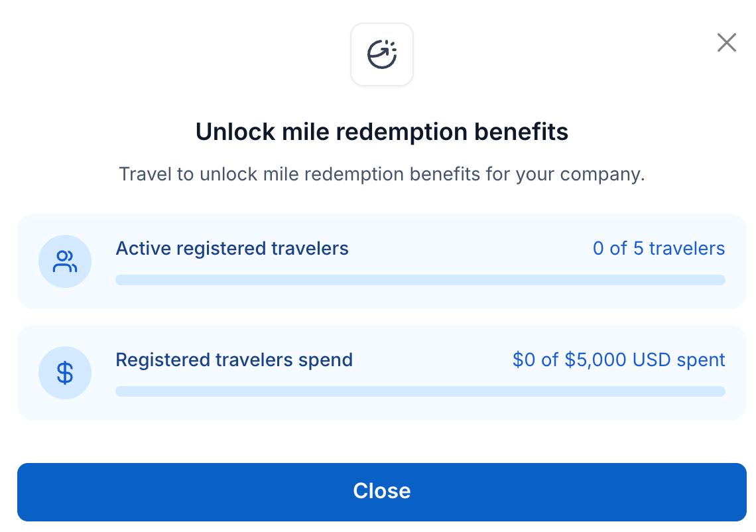The image size is (756, 532).
Task: Select the '$0 of $5,000 USD spent' amount
Action: click(x=619, y=360)
